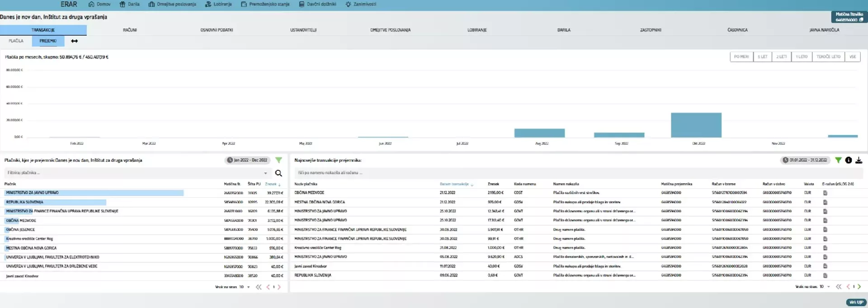868x308 pixels.
Task: Open rows-per-page dropdown in the payers table
Action: click(248, 287)
